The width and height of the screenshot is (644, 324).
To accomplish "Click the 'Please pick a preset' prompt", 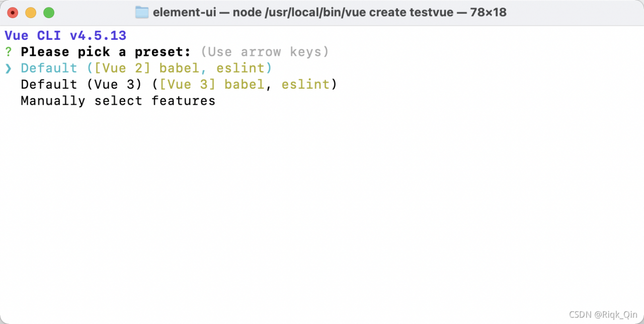I will [x=106, y=52].
